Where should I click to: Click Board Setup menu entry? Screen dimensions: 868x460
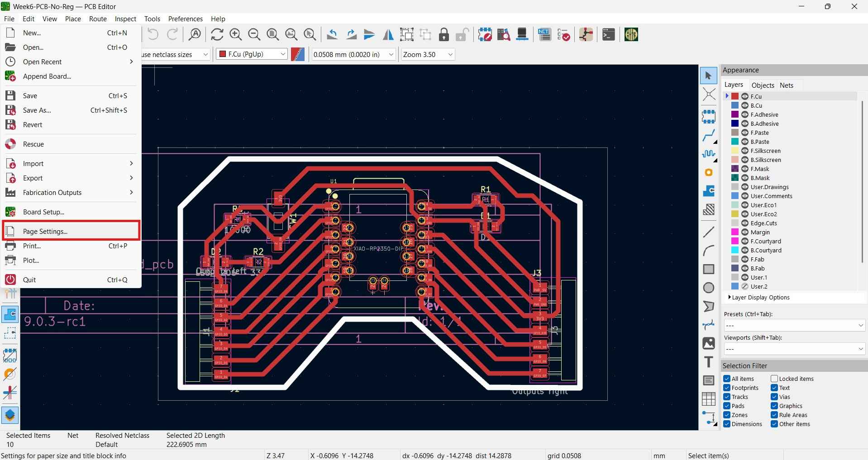coord(71,212)
